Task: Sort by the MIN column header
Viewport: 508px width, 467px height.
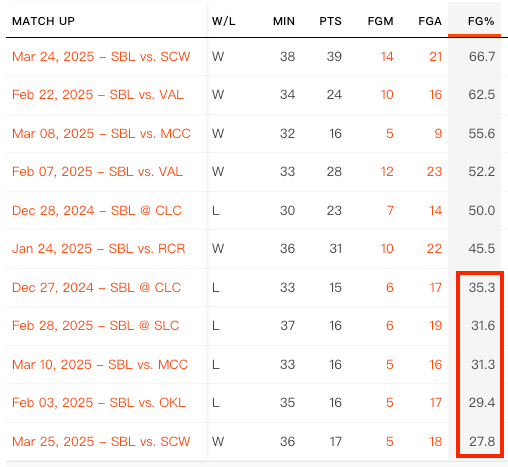Action: (284, 21)
